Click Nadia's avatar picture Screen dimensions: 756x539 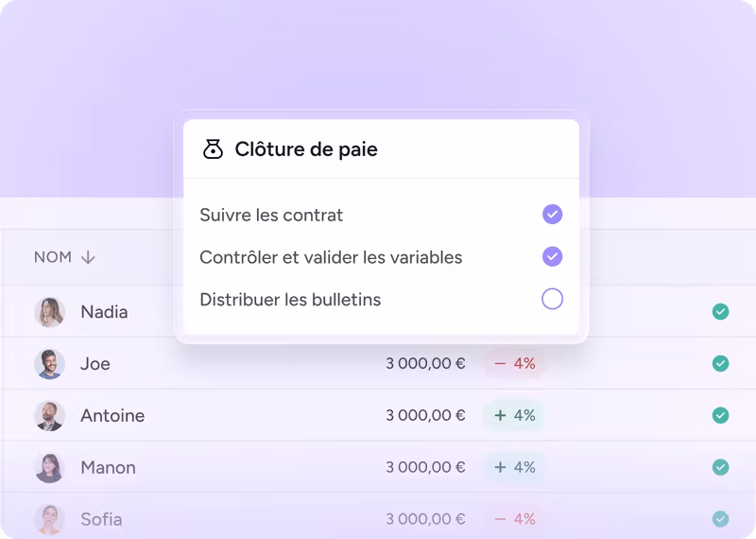49,312
